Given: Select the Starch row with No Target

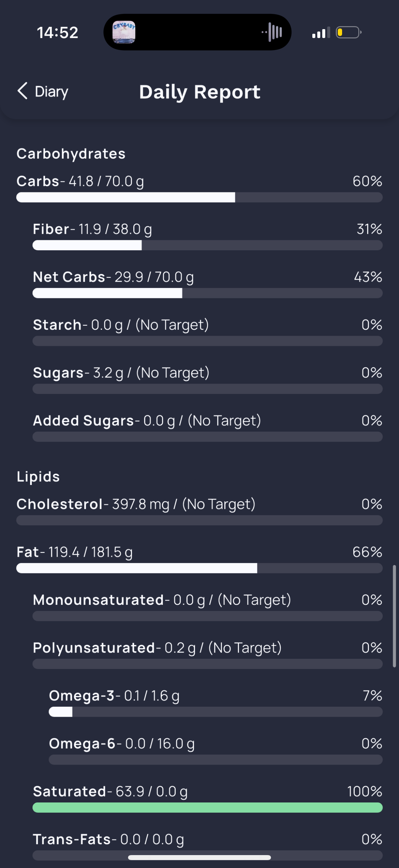Looking at the screenshot, I should click(207, 332).
